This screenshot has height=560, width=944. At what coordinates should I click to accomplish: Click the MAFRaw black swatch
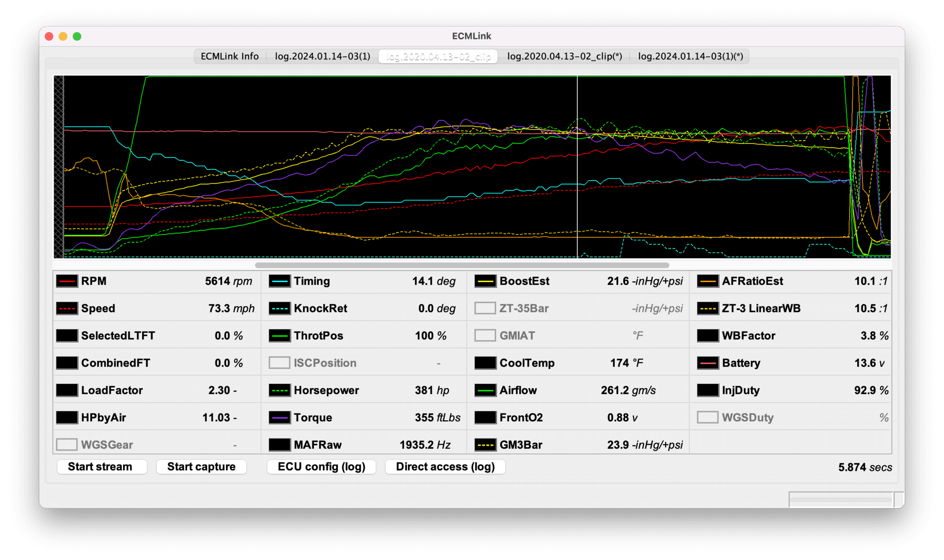(x=279, y=445)
